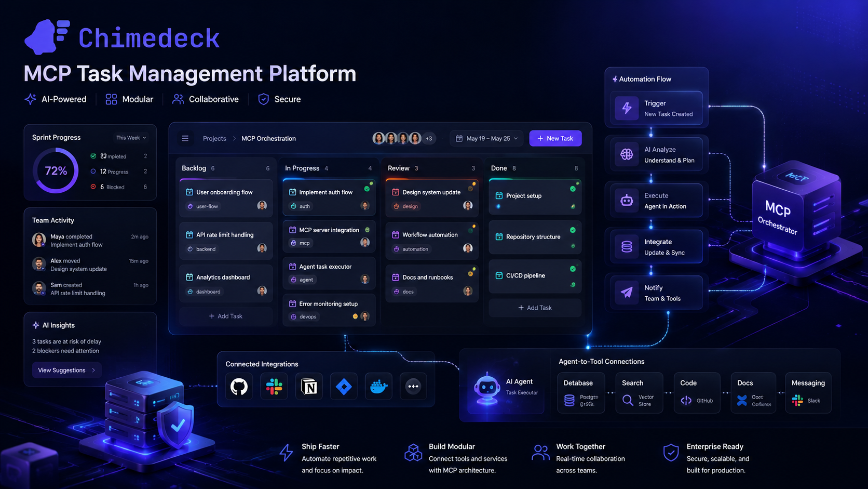Click the '3 tasks are at risk of delay' text
Screen dimensions: 868x489
pos(66,341)
